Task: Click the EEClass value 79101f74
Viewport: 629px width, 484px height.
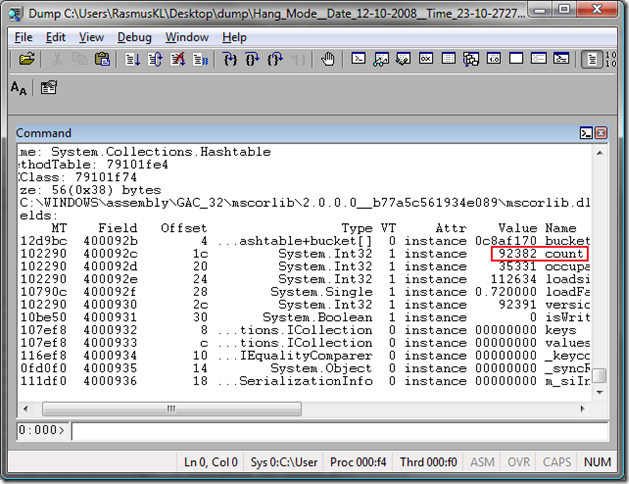Action: point(106,177)
